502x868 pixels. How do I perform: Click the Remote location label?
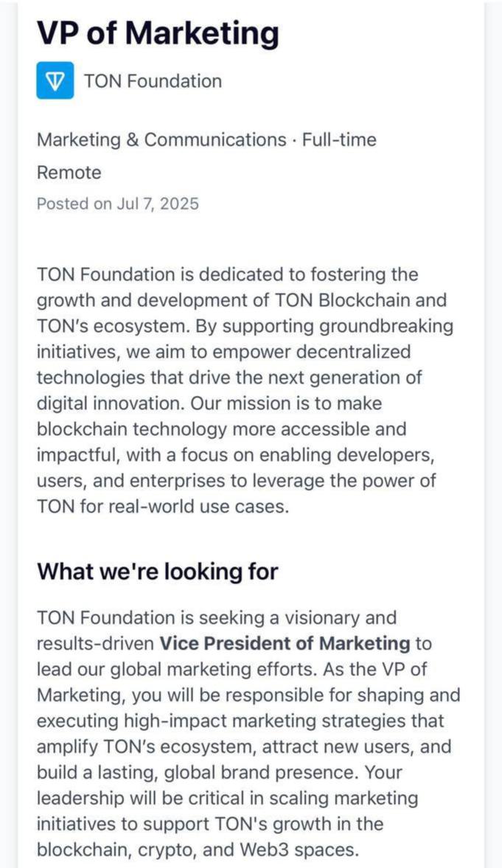69,173
